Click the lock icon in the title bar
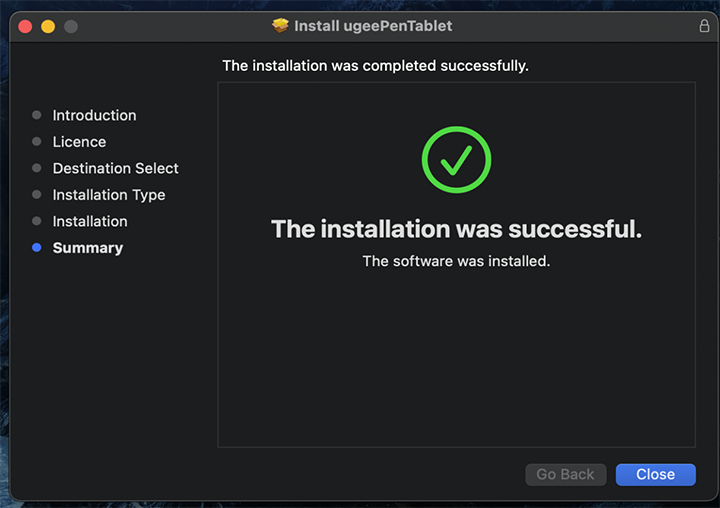Image resolution: width=720 pixels, height=508 pixels. coord(704,26)
